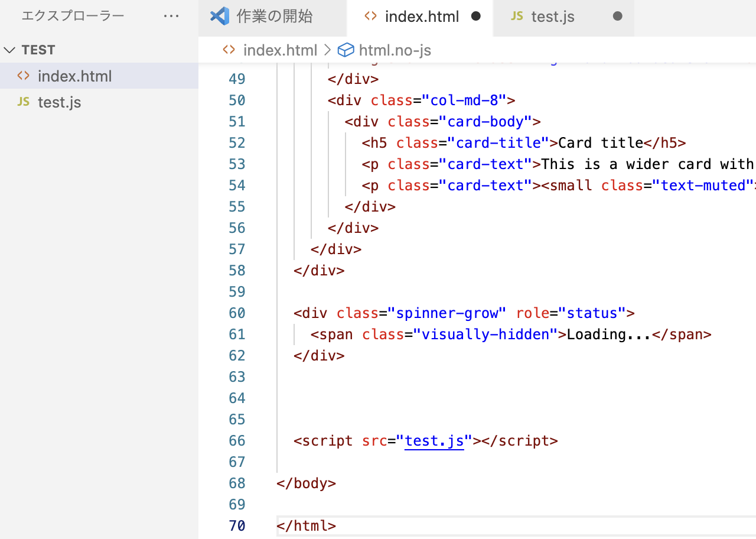Select index.html in the breadcrumb bar
This screenshot has height=539, width=756.
click(x=280, y=50)
